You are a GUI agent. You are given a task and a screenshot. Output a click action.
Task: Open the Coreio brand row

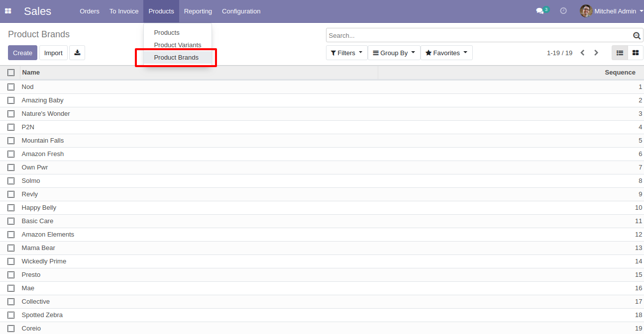point(322,328)
